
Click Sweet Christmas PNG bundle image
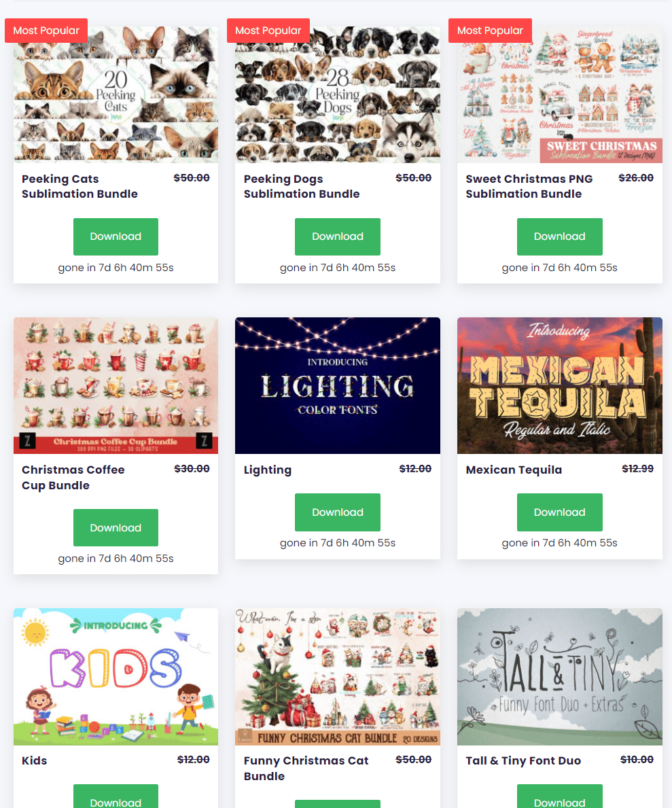point(560,95)
